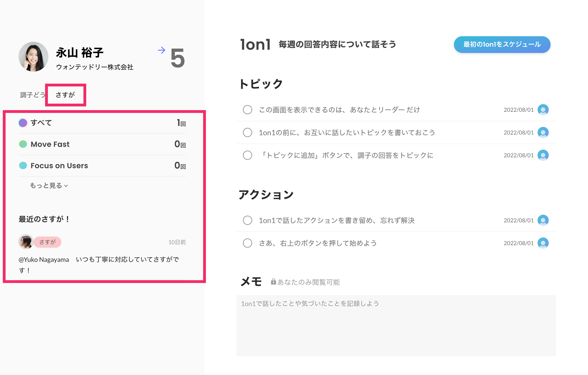This screenshot has height=375, width=588.
Task: Click avatar icon on 1on1の前に topic row
Action: tap(543, 132)
